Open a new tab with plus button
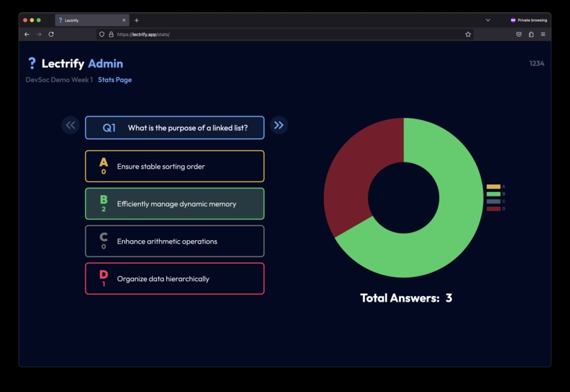Screen dimensions: 570x392 click(136, 20)
